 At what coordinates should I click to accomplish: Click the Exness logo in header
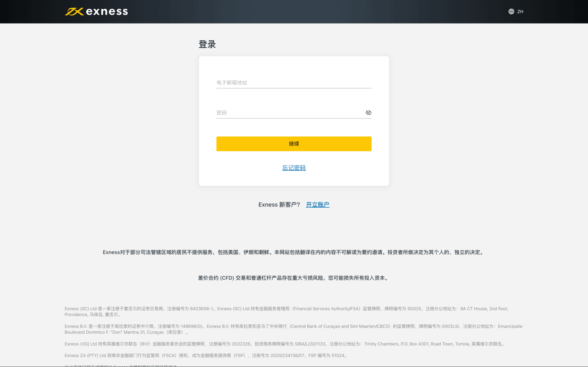point(96,12)
